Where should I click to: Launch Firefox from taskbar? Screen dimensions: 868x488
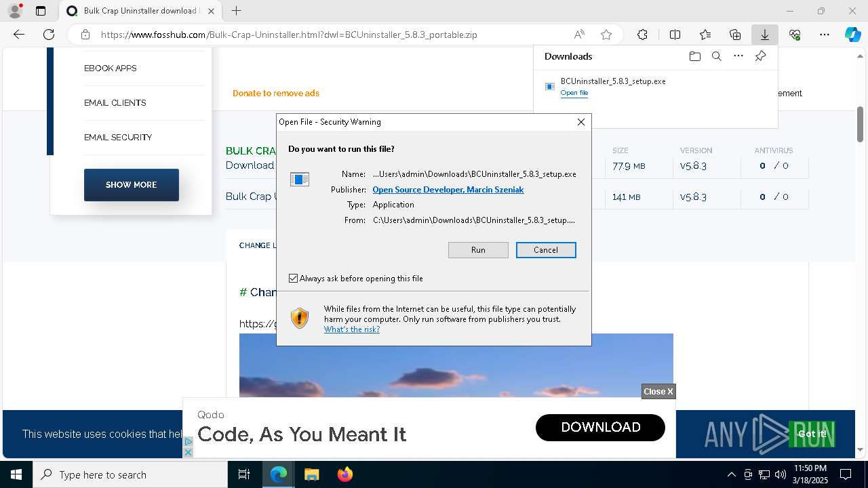coord(344,474)
